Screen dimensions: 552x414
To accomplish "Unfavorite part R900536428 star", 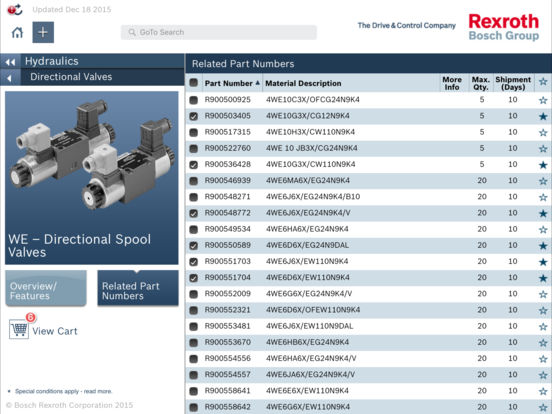I will point(543,165).
